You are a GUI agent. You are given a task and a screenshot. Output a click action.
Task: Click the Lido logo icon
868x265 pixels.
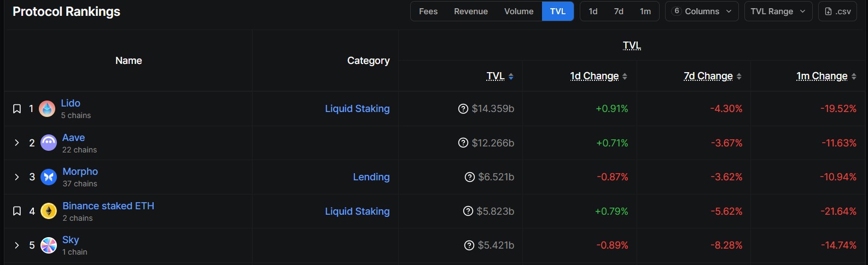(47, 109)
